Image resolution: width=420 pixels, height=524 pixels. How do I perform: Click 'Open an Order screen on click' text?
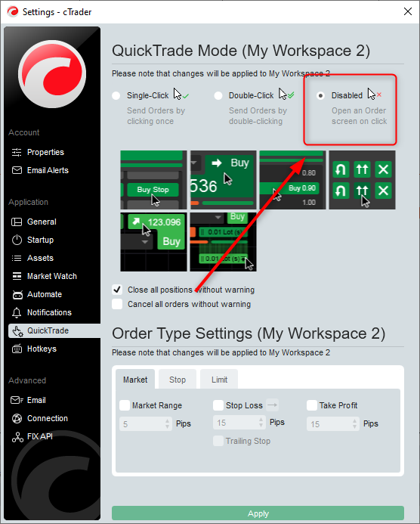click(x=360, y=116)
